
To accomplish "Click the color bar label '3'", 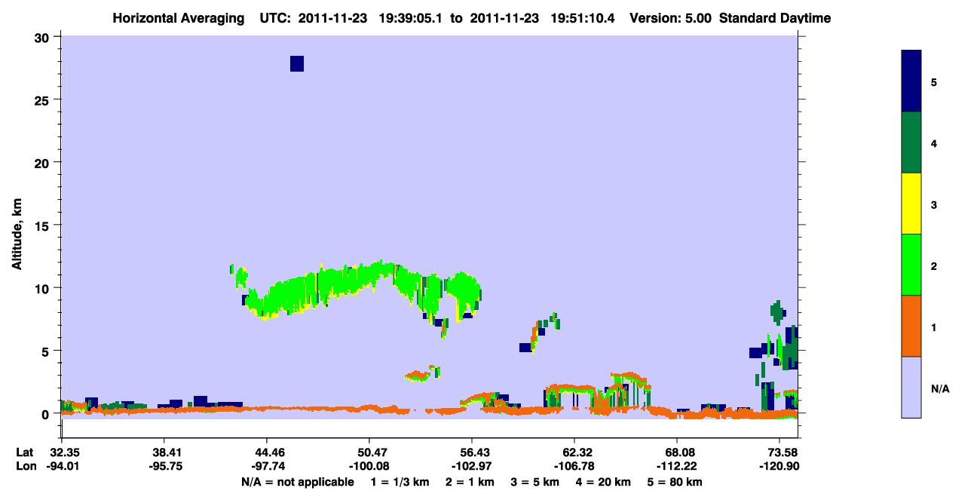I will [x=934, y=204].
